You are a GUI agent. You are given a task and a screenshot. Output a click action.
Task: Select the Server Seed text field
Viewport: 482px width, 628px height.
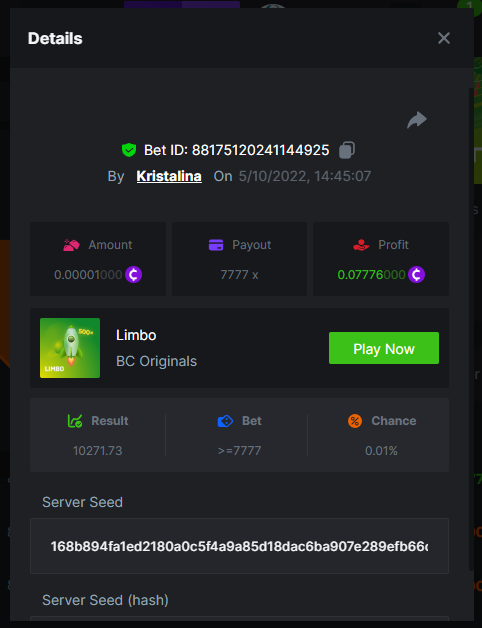(x=239, y=546)
